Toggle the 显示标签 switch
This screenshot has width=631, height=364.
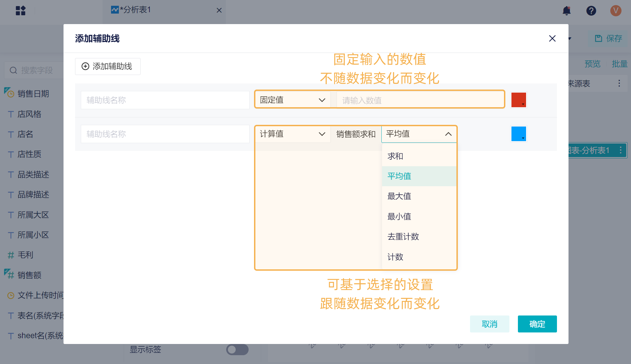pos(237,349)
